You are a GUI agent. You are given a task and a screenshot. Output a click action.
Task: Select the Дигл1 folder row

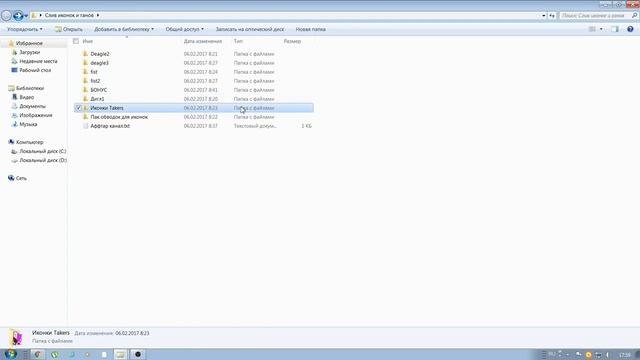coord(193,99)
